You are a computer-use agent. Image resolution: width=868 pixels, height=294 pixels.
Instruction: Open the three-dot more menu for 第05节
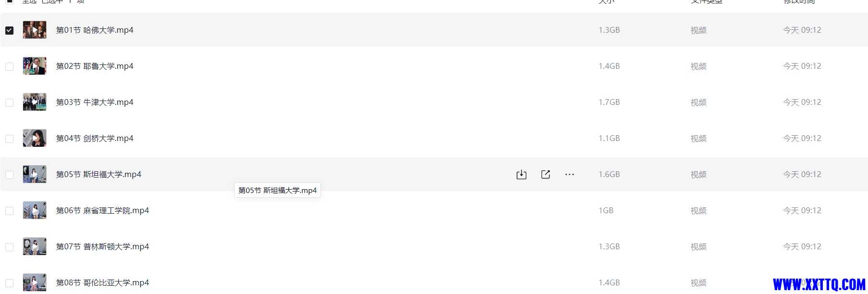(x=569, y=175)
